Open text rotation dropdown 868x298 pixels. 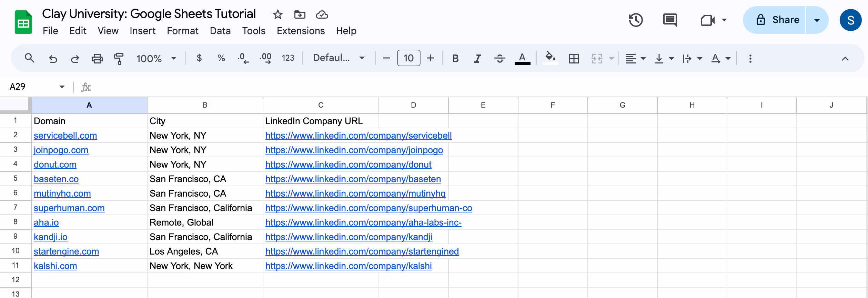click(721, 58)
